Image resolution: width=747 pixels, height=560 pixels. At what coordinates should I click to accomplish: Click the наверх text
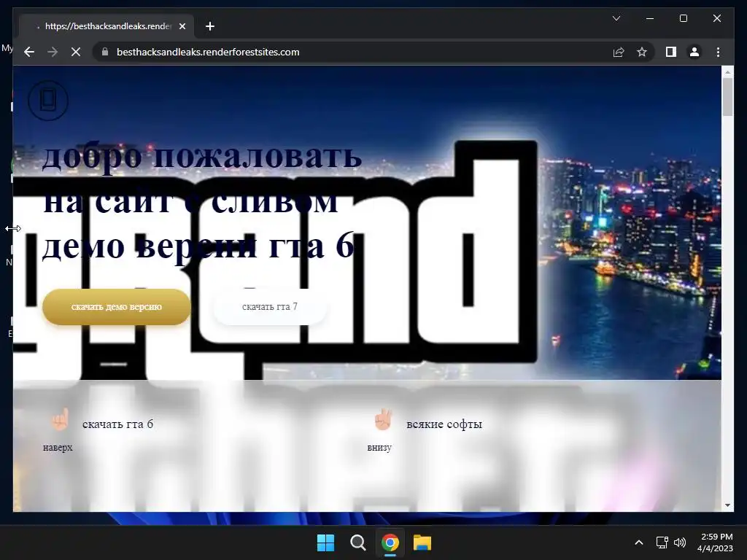(x=58, y=448)
